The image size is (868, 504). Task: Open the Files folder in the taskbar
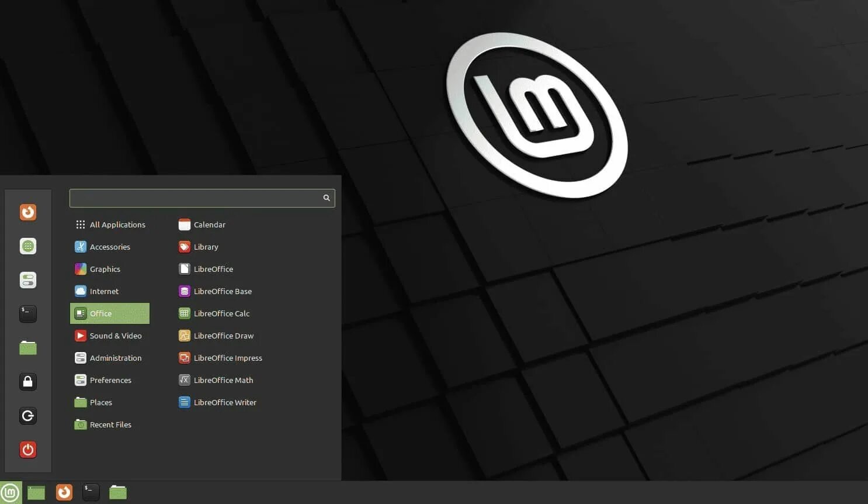118,492
